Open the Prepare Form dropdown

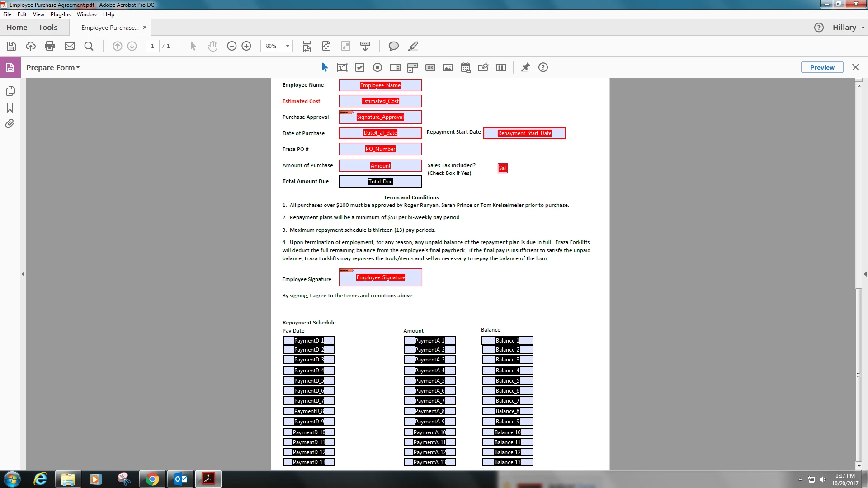(53, 68)
